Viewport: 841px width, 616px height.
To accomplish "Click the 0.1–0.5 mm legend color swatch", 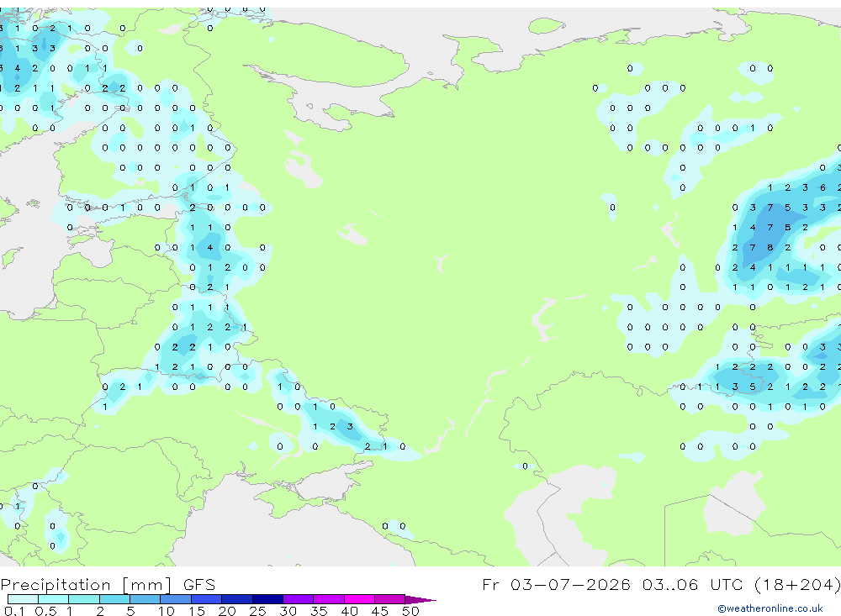I will [23, 599].
